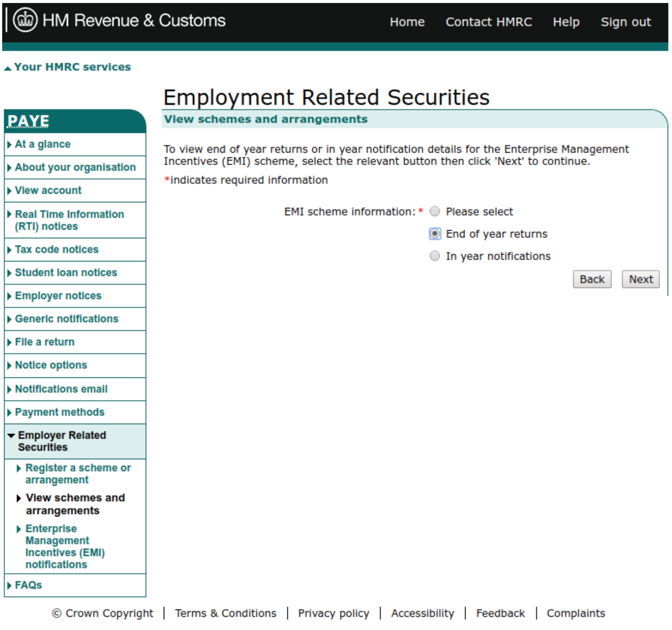The width and height of the screenshot is (672, 630).
Task: Expand the 'Student loan notices' arrow
Action: [x=9, y=273]
